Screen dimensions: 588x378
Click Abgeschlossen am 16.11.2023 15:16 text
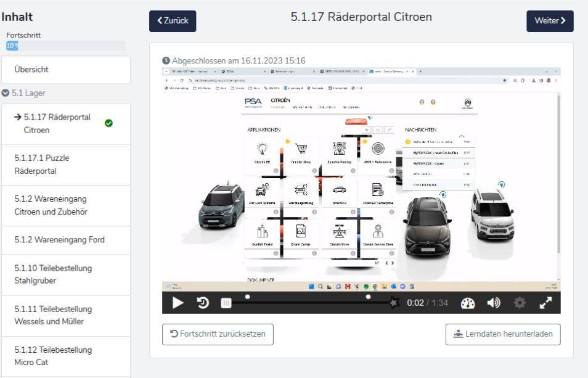coord(239,61)
